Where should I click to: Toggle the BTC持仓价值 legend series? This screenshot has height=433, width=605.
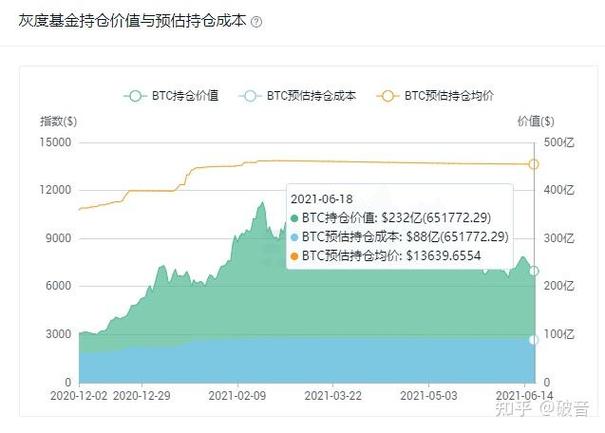tap(171, 96)
